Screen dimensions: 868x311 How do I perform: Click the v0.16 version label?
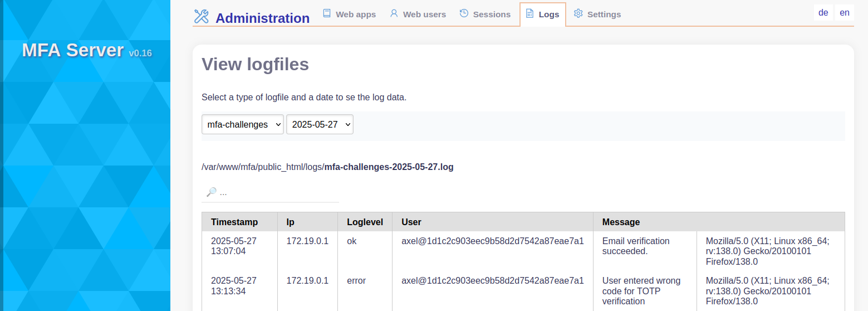coord(140,54)
